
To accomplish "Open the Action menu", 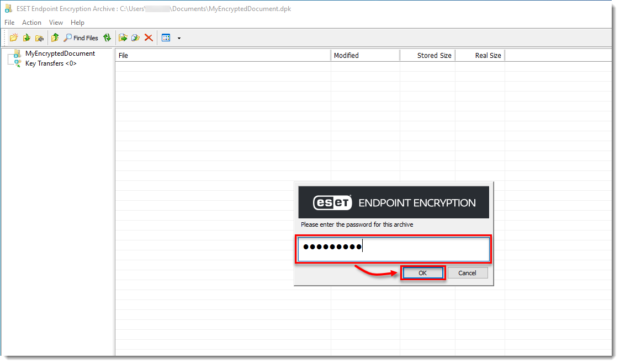I will coord(31,23).
